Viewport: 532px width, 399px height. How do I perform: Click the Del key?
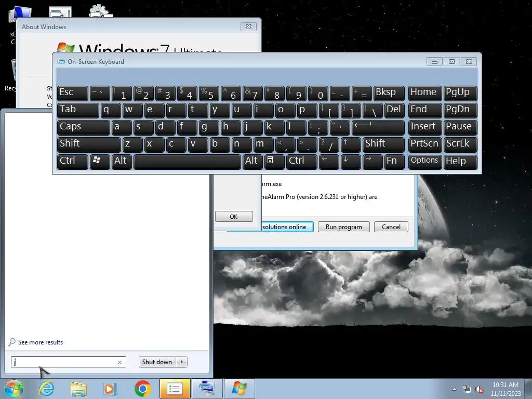394,110
